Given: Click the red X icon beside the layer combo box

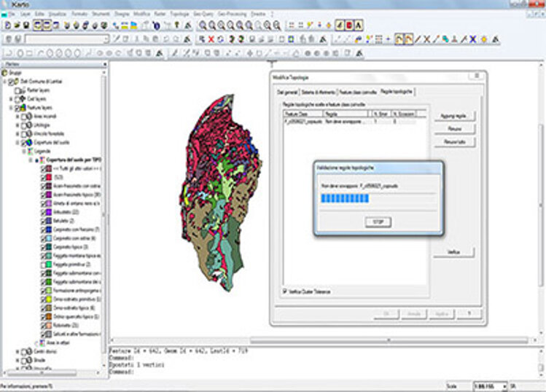Looking at the screenshot, I should pyautogui.click(x=211, y=39).
